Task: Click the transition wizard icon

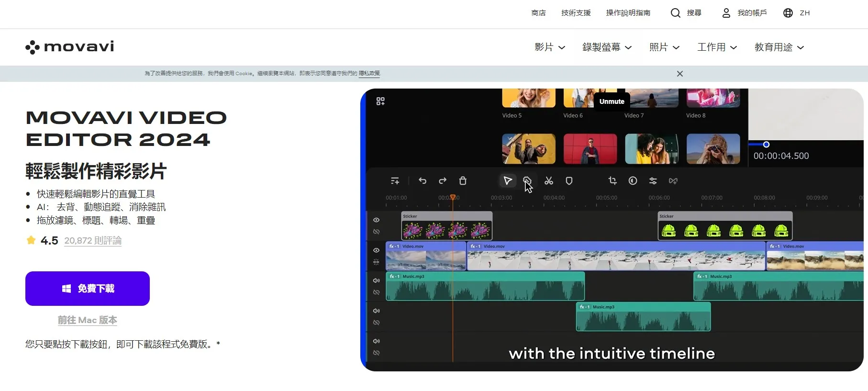Action: click(673, 181)
